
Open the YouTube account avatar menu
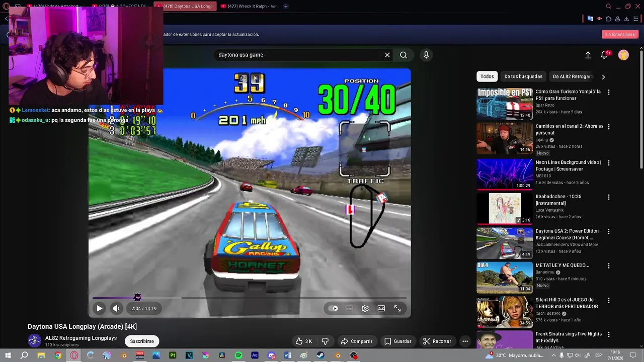click(x=623, y=55)
